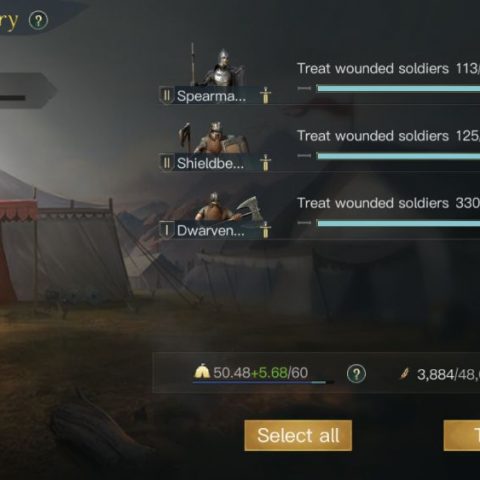This screenshot has height=480, width=480.
Task: Decrease Spearman wounded count with minus
Action: pos(304,88)
